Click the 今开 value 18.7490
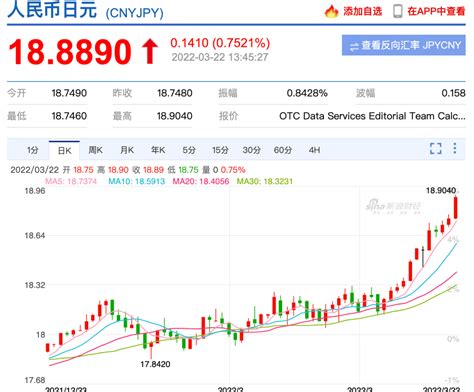Screen dimensions: 474x392 pos(69,93)
